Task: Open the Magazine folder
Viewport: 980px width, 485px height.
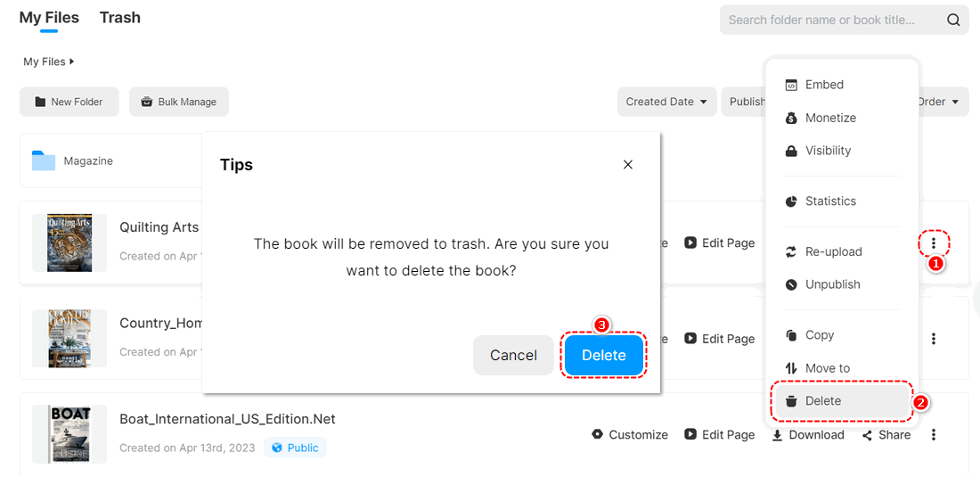Action: 87,161
